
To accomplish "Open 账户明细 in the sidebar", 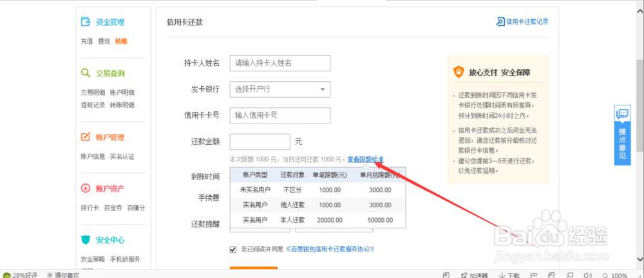I will [x=122, y=93].
